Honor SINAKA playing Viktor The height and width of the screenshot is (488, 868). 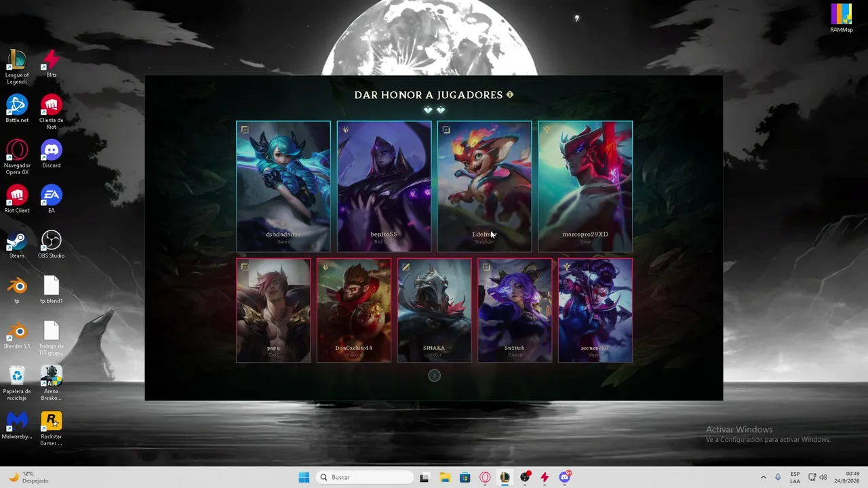click(x=434, y=310)
